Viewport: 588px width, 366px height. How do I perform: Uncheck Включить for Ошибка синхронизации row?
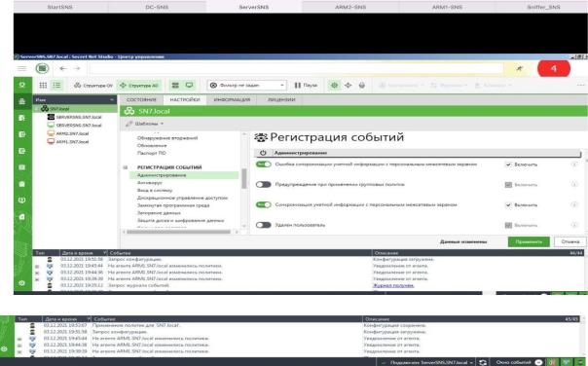tap(508, 165)
